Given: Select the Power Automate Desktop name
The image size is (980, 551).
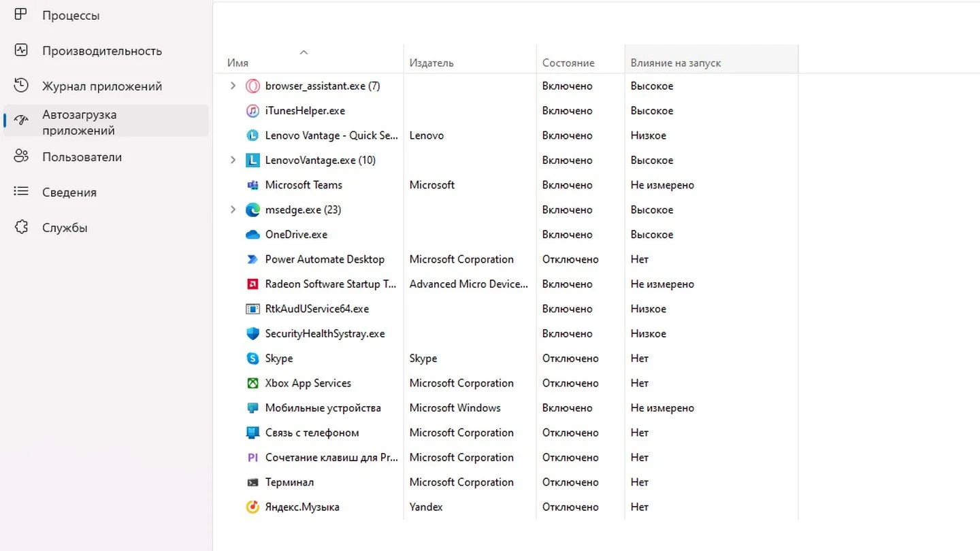Looking at the screenshot, I should coord(325,259).
